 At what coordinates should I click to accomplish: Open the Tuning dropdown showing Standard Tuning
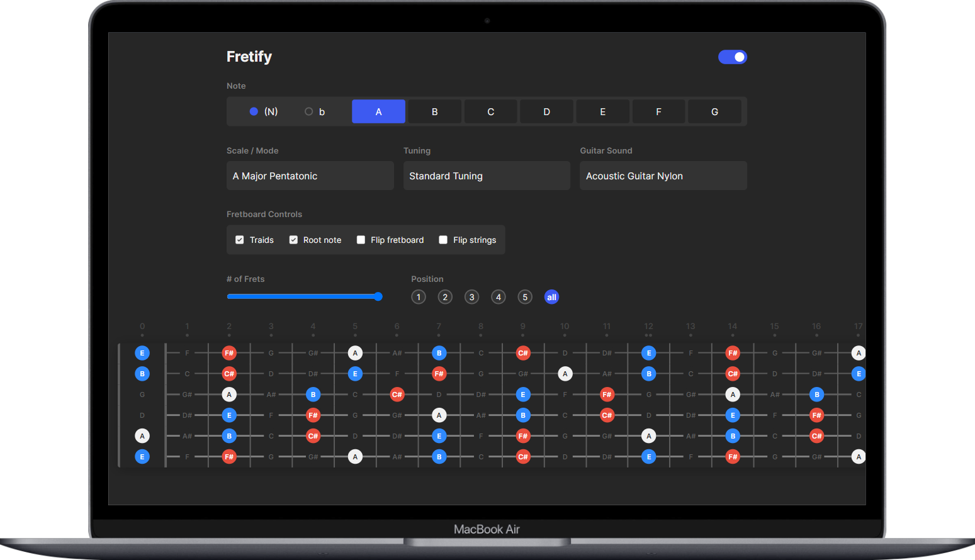tap(487, 176)
